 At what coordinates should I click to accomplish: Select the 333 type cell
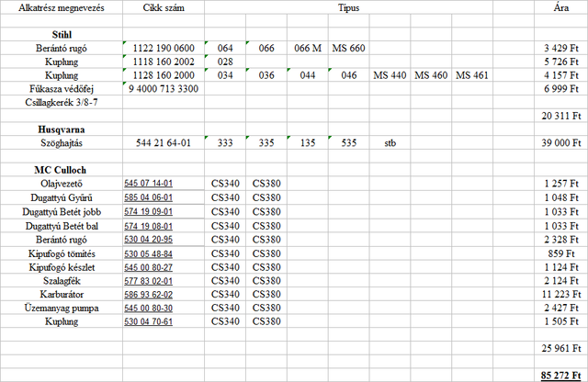(x=225, y=143)
